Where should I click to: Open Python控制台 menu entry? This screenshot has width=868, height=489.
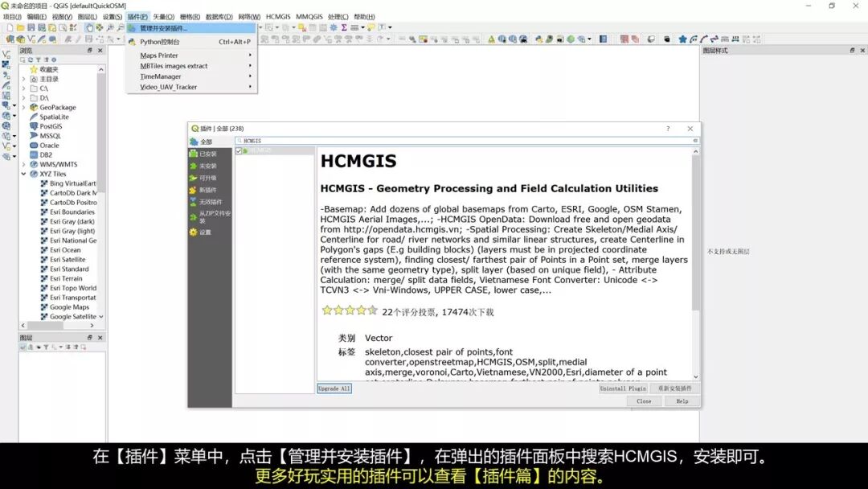point(191,42)
